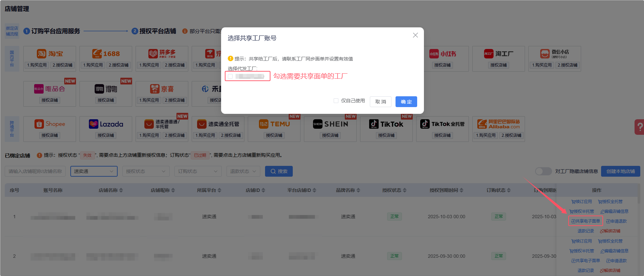The width and height of the screenshot is (644, 276).
Task: Tick the factory checkbox under 选择代发工厂
Action: tap(230, 76)
